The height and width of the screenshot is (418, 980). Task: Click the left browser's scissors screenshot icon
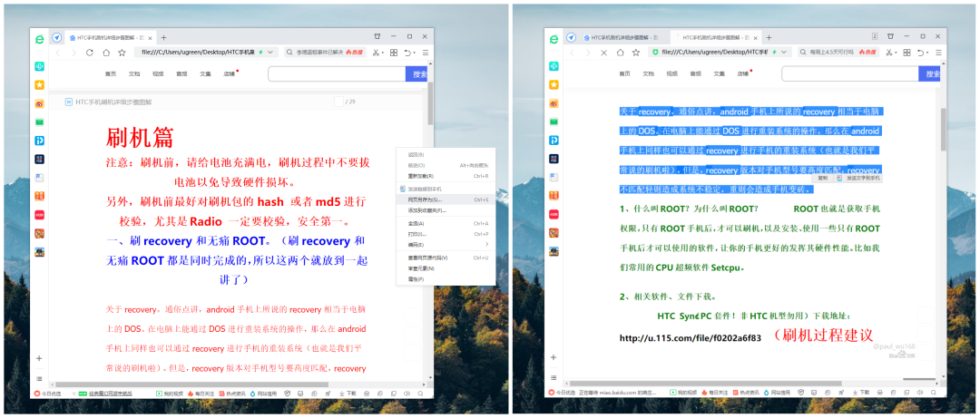pos(377,53)
